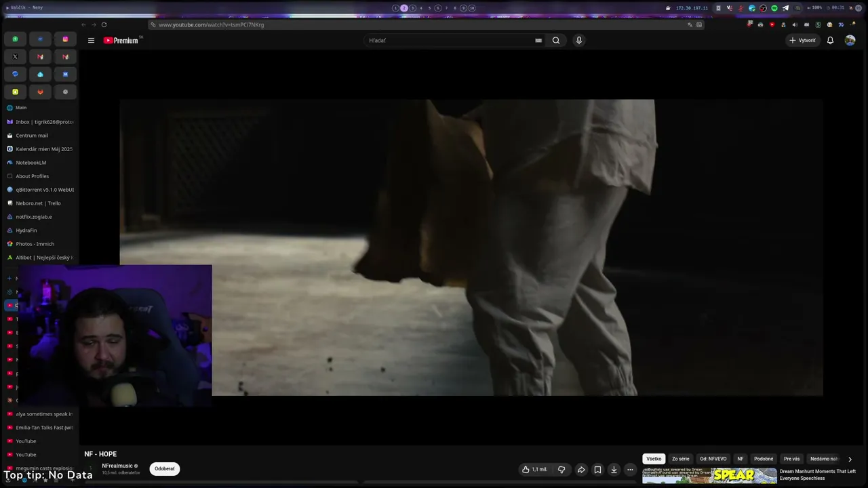
Task: Open NotebookLM sidebar tab
Action: [x=40, y=163]
